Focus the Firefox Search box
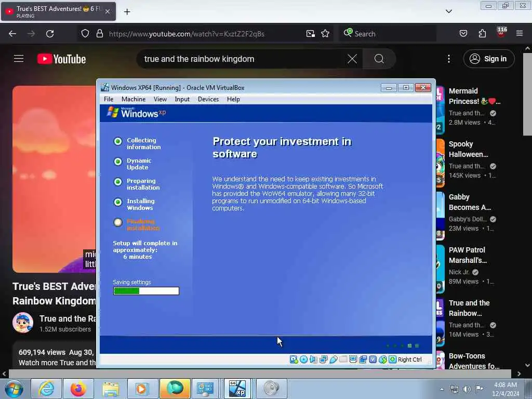This screenshot has width=532, height=399. click(387, 34)
